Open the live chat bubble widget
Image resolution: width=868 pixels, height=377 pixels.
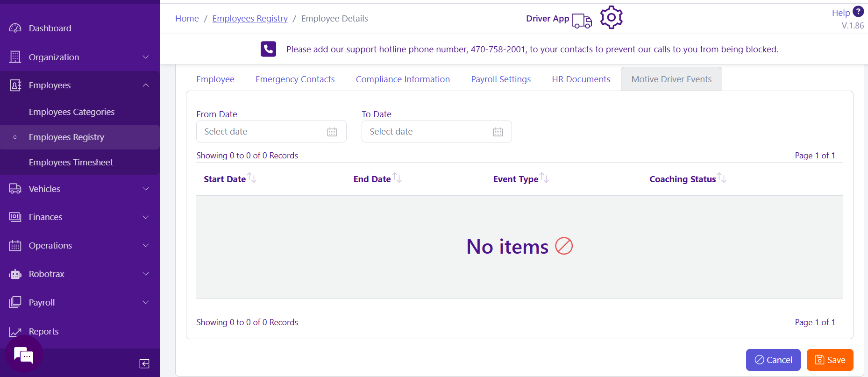(x=24, y=355)
